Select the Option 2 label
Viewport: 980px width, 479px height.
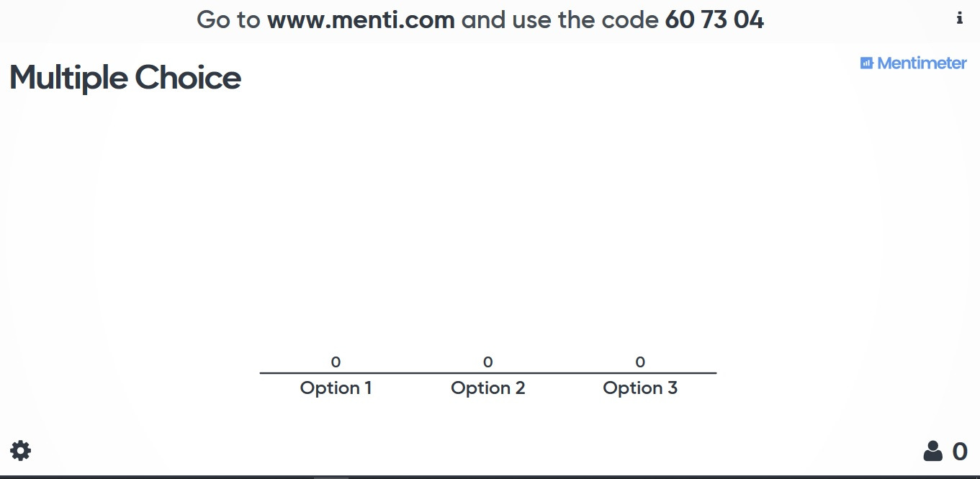tap(487, 388)
